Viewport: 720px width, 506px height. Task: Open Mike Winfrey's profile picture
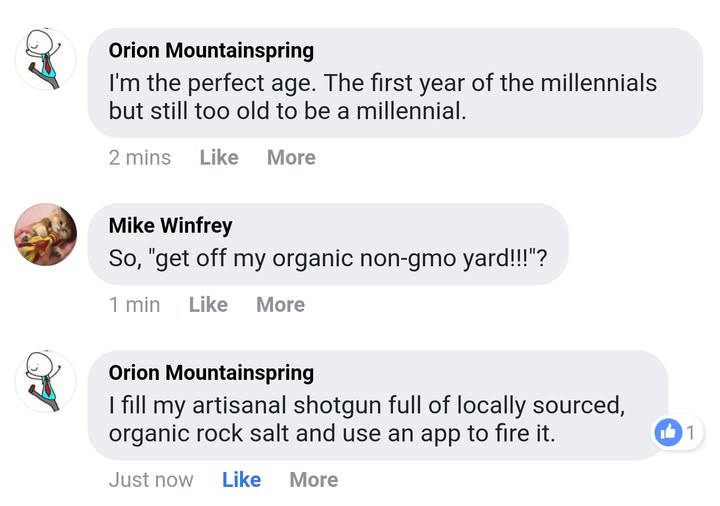point(45,235)
